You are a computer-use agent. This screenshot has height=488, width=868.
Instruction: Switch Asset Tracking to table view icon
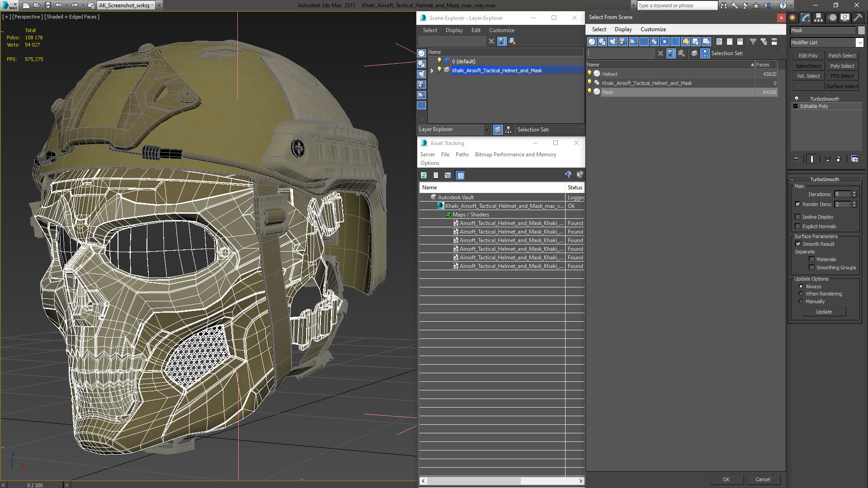tap(460, 175)
